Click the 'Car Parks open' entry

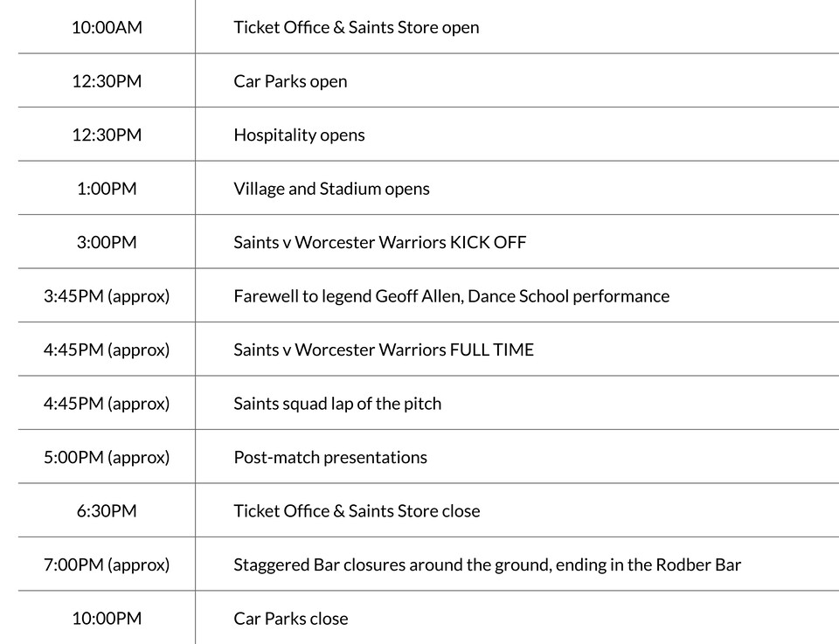tap(290, 81)
